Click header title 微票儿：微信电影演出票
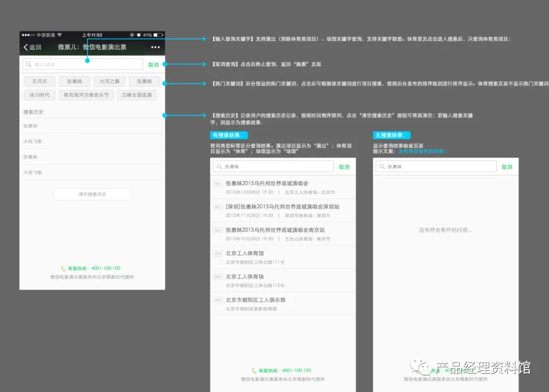The height and width of the screenshot is (392, 549). tap(92, 47)
